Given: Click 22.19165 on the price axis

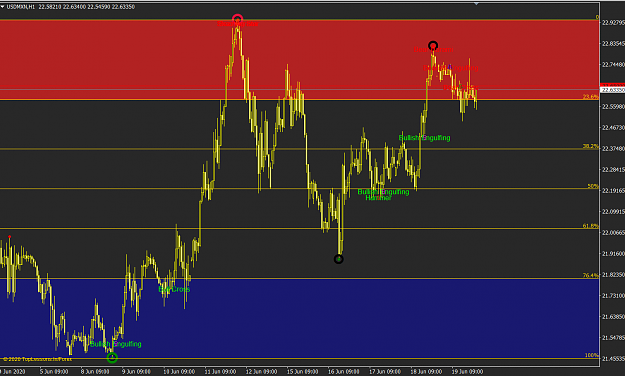Looking at the screenshot, I should click(613, 191).
